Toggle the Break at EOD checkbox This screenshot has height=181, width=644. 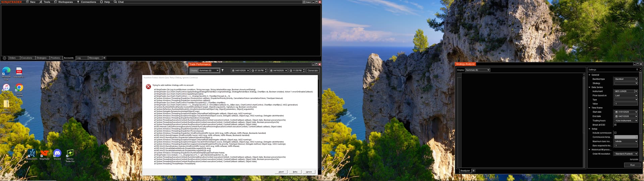[x=615, y=125]
